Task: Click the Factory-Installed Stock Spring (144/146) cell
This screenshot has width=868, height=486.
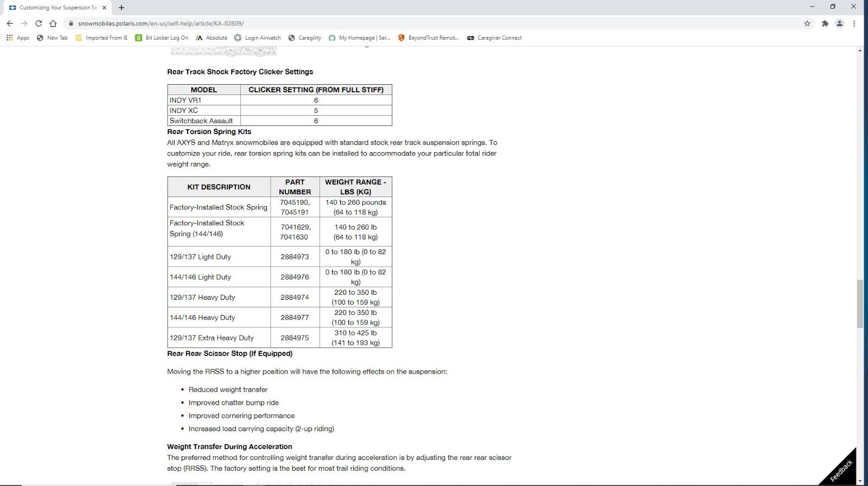Action: tap(219, 232)
